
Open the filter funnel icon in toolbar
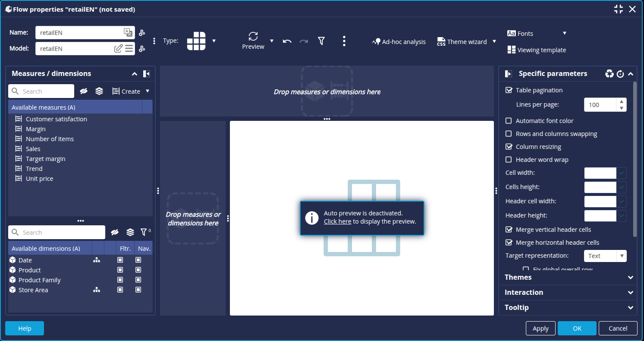321,41
